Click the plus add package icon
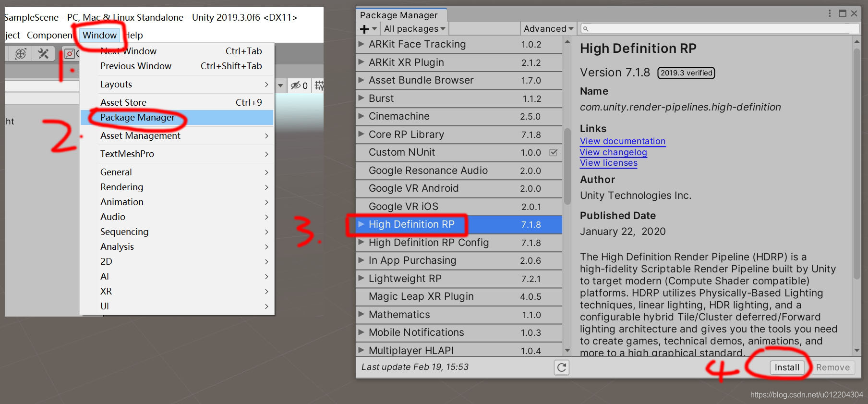 click(x=364, y=29)
